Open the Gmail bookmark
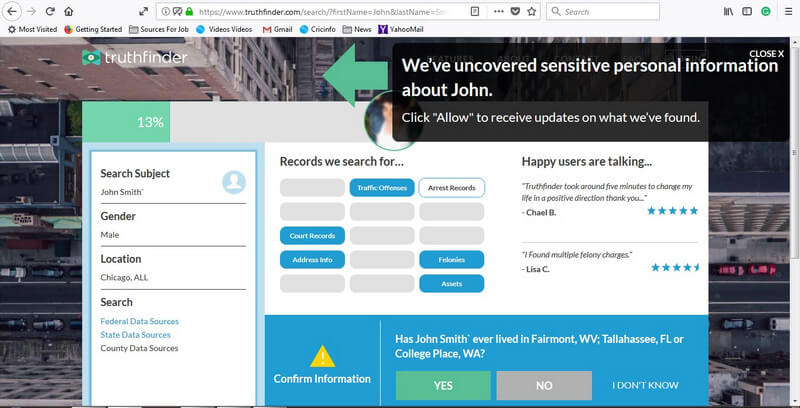 pyautogui.click(x=280, y=30)
